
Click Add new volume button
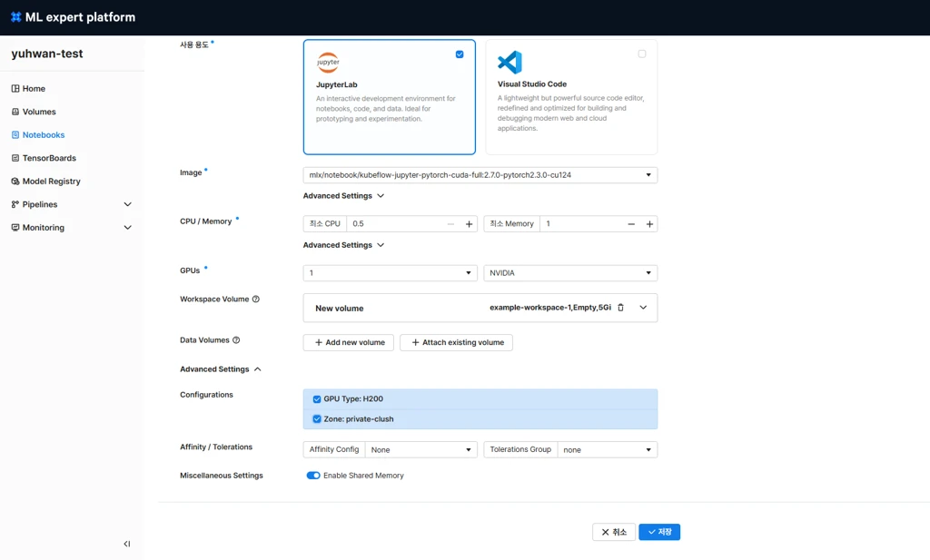coord(348,342)
